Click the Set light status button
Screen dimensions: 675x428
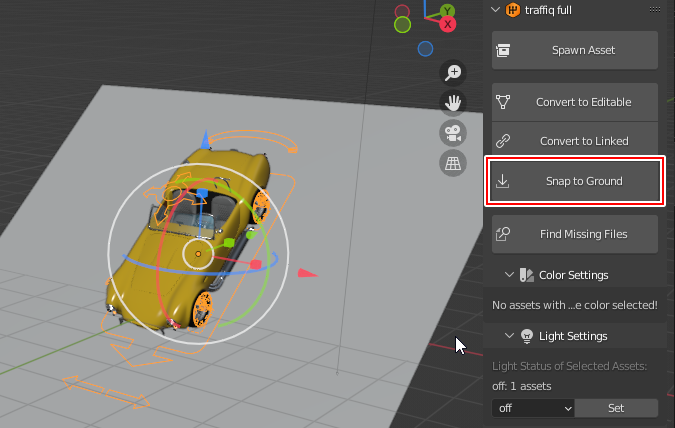pyautogui.click(x=617, y=408)
